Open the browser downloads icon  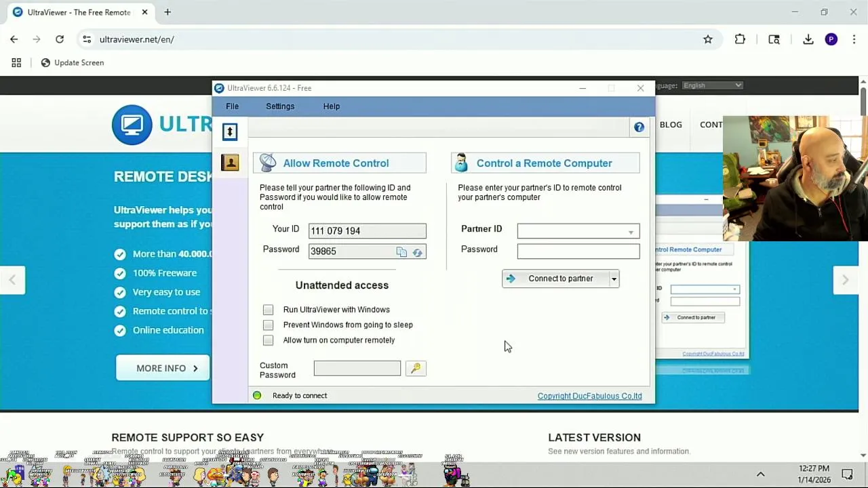808,39
